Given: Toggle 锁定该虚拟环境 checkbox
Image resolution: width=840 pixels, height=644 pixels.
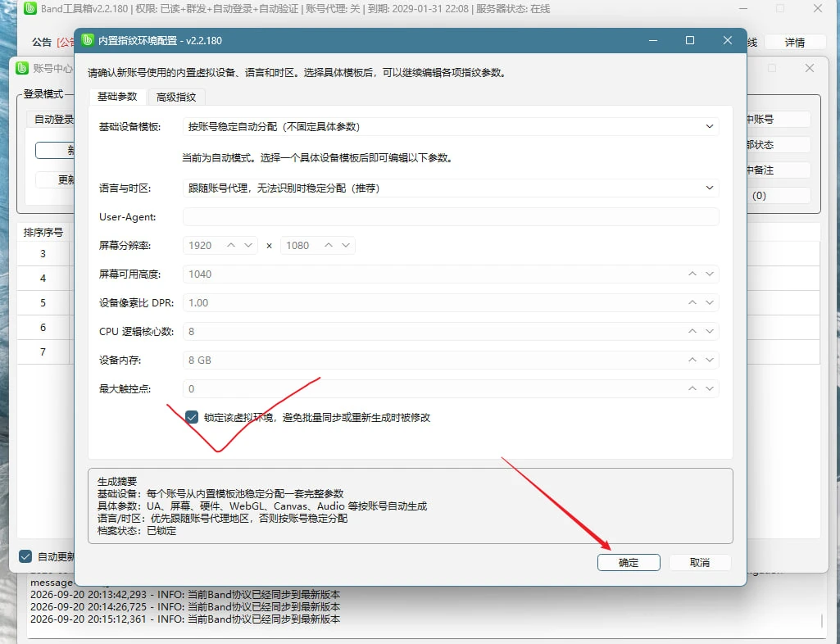Looking at the screenshot, I should (x=192, y=417).
